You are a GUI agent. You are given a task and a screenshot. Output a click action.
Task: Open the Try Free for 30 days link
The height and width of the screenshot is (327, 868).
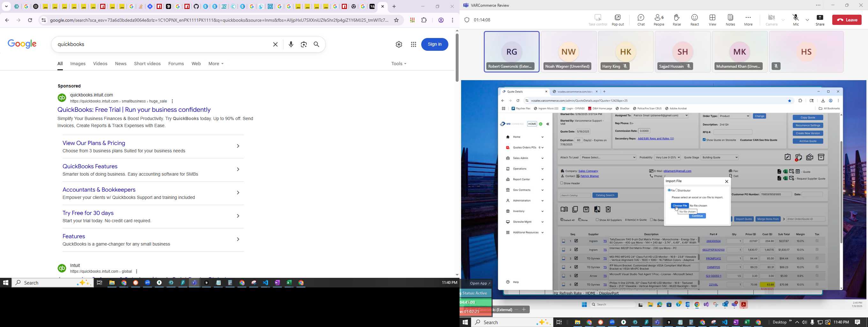[x=88, y=213]
